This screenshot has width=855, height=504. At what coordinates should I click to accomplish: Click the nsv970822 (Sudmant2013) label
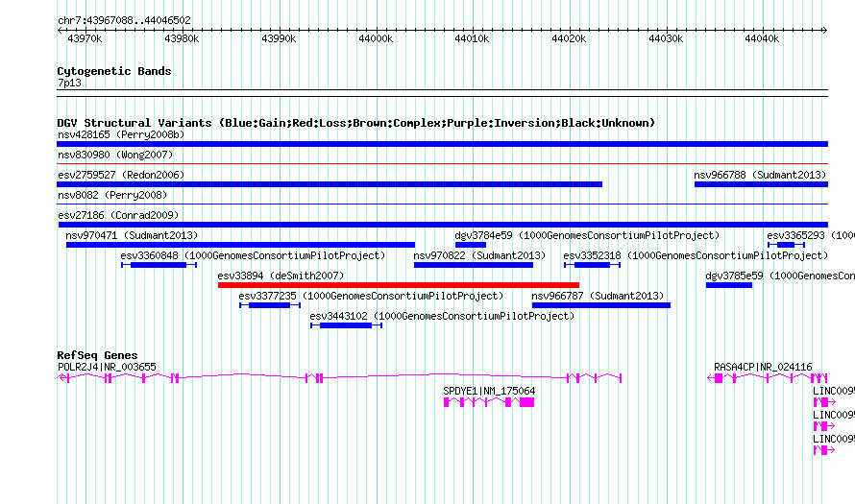[x=479, y=255]
